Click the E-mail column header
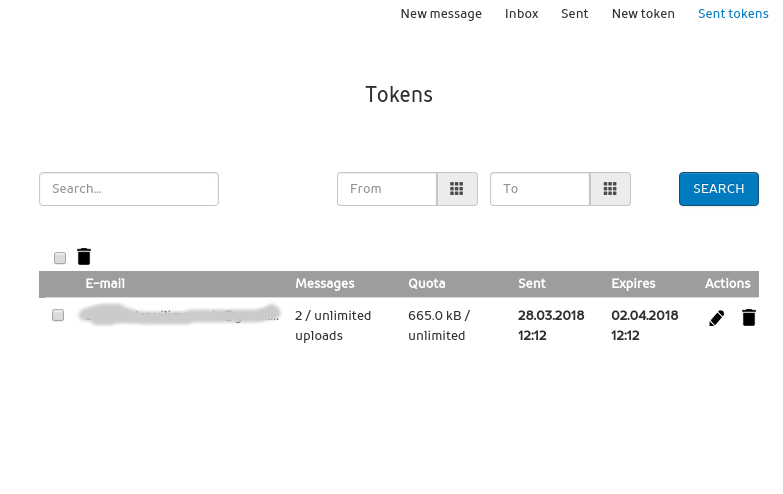783x494 pixels. pos(105,284)
